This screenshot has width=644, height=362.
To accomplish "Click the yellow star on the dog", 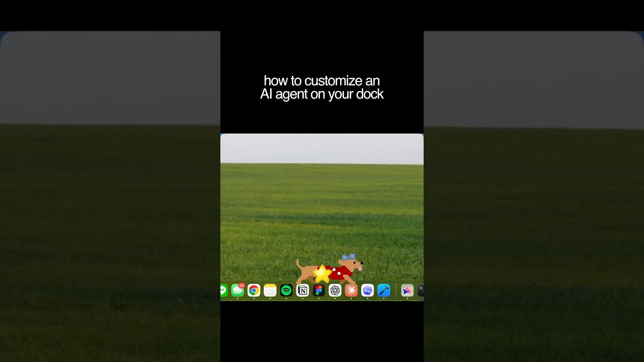I will click(322, 274).
